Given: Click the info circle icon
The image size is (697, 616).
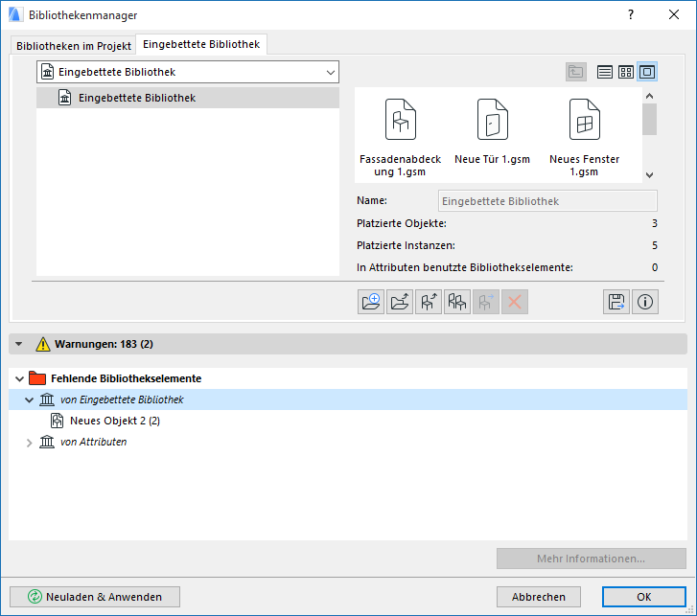Looking at the screenshot, I should (645, 302).
